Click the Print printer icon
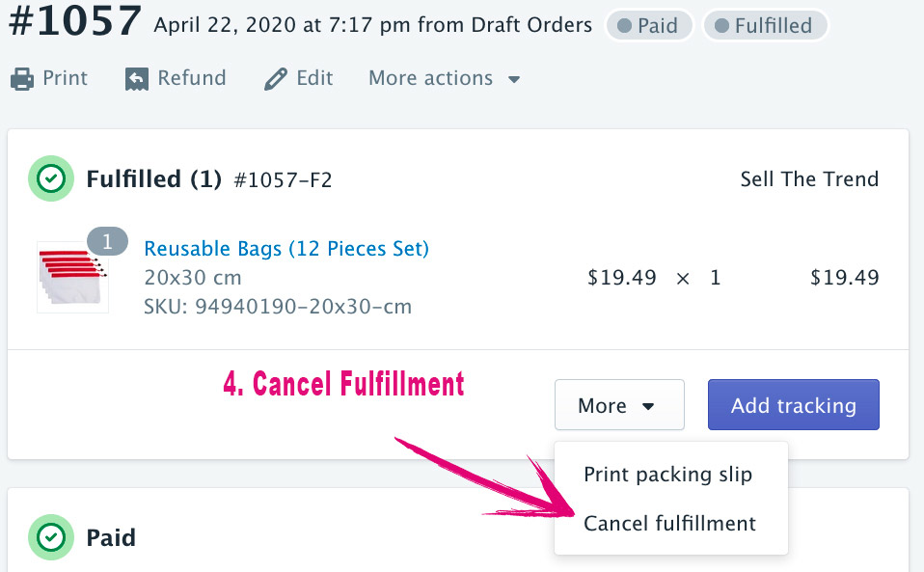 pyautogui.click(x=22, y=78)
